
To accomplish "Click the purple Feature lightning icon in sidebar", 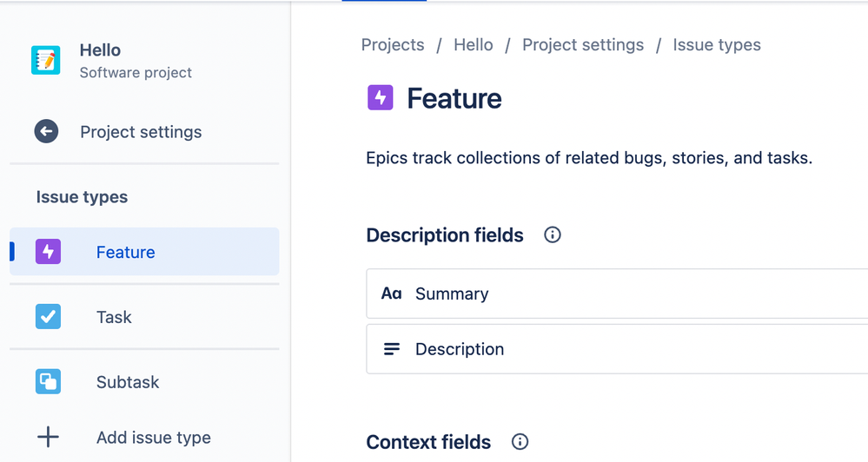I will coord(48,252).
